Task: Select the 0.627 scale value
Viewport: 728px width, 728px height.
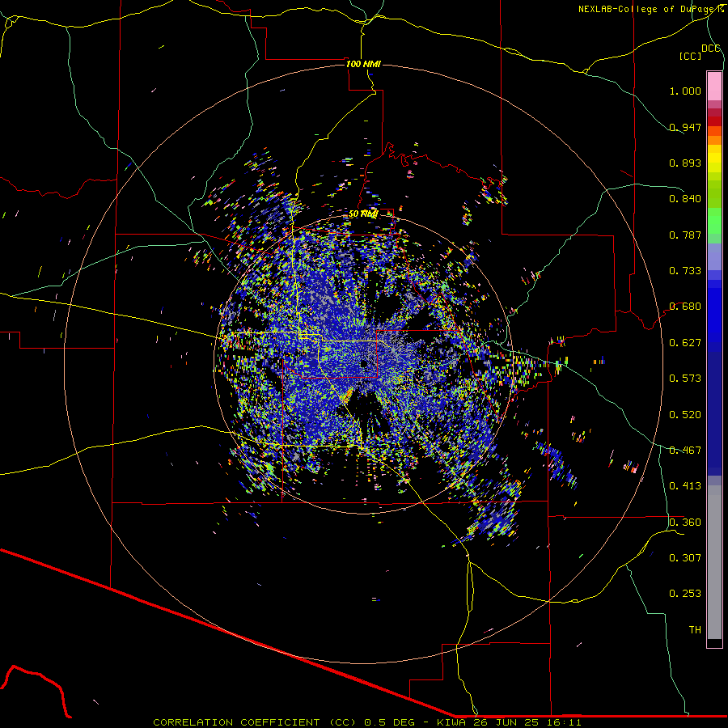Action: tap(685, 343)
